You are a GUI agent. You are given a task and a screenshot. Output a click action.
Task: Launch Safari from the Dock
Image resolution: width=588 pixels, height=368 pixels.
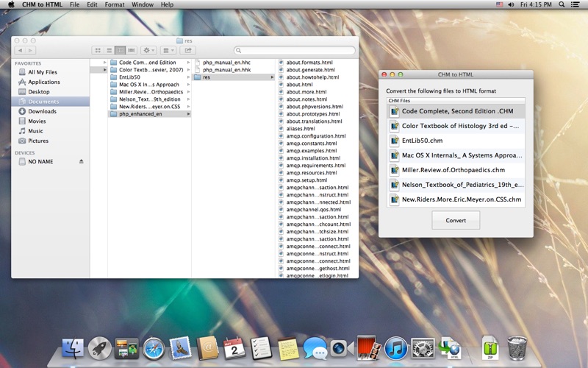coord(154,348)
